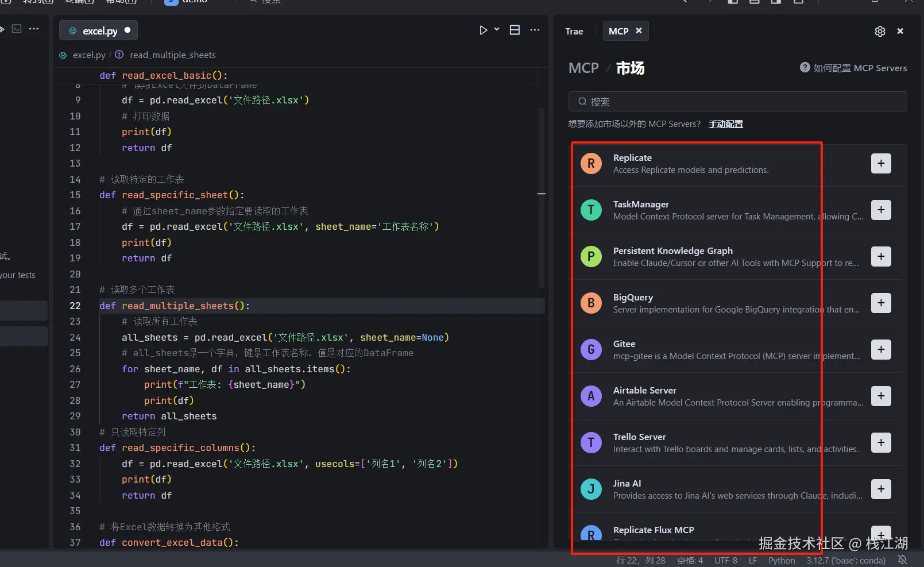Open the editor's more actions ellipsis
This screenshot has height=567, width=924.
(535, 30)
